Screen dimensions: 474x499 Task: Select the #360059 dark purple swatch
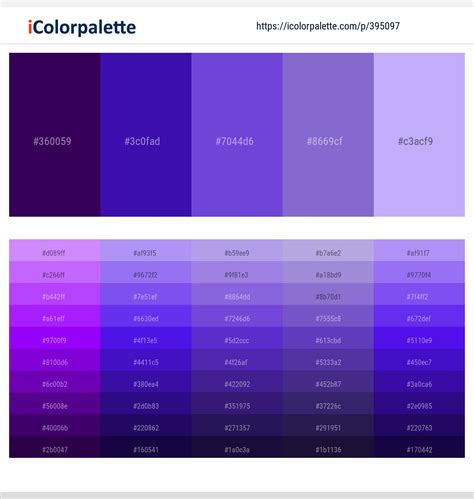[55, 135]
